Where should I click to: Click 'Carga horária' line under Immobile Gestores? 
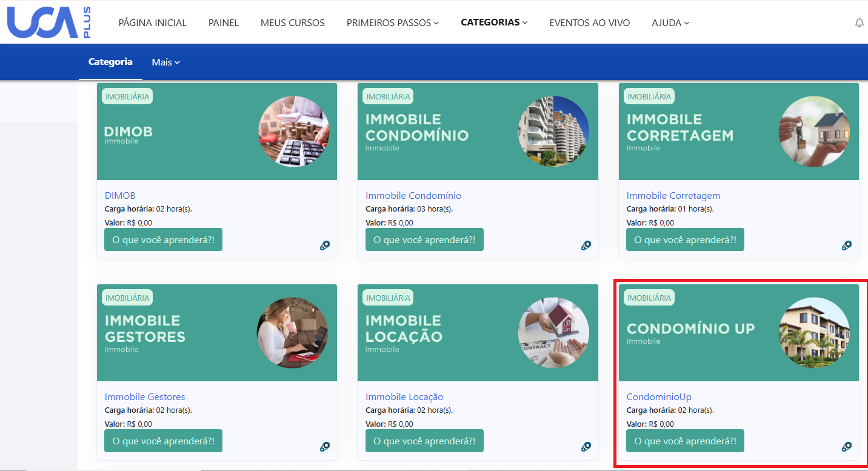point(149,410)
